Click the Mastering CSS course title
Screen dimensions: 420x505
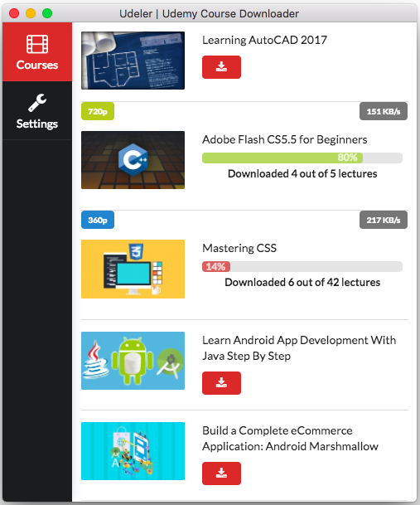239,248
